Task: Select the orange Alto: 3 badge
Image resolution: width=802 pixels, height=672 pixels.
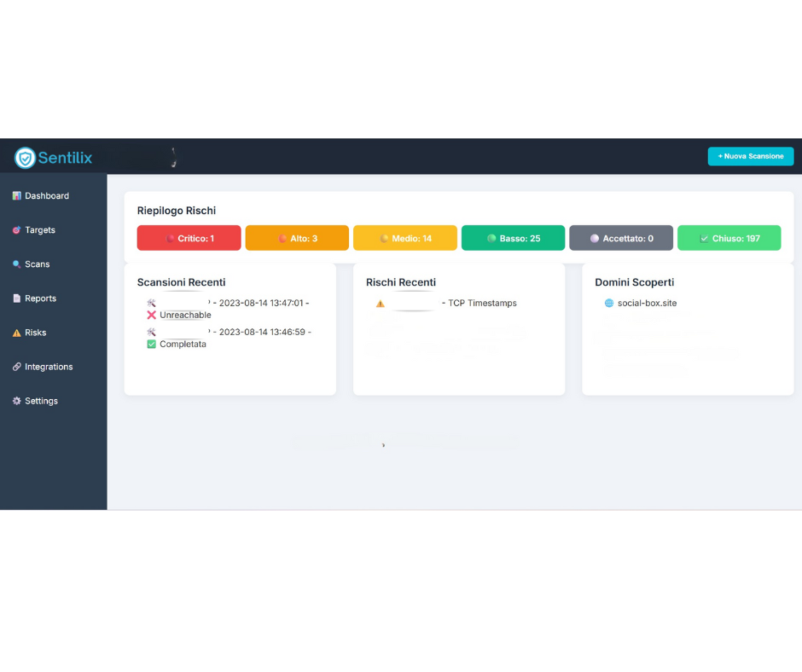Action: [x=297, y=238]
